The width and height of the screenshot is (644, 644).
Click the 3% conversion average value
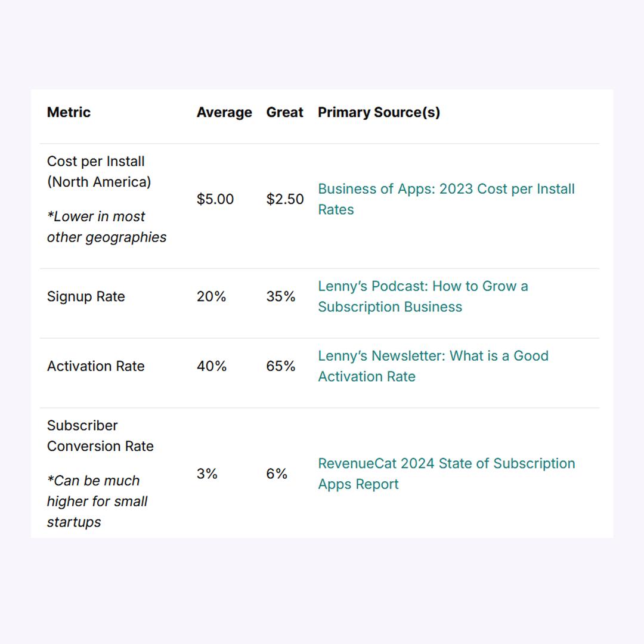[x=207, y=473]
